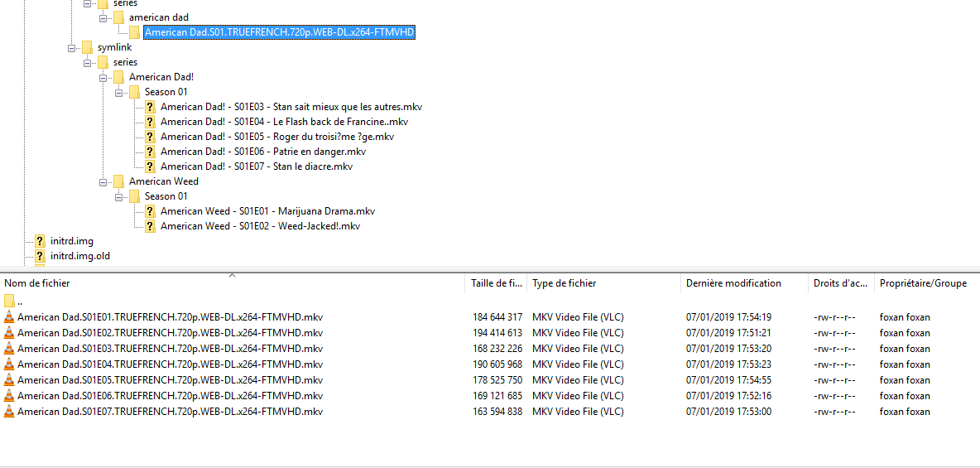
Task: Click unknown-file icon beside Marijuana Drama.mkv
Action: click(x=150, y=211)
